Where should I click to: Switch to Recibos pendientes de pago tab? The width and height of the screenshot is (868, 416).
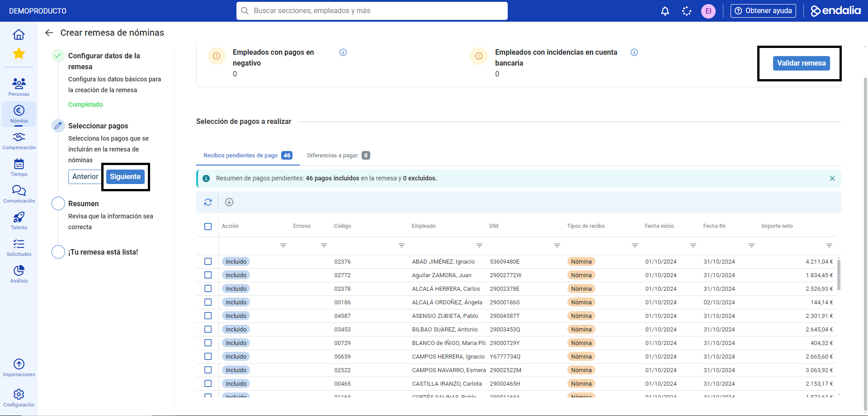[x=248, y=156]
